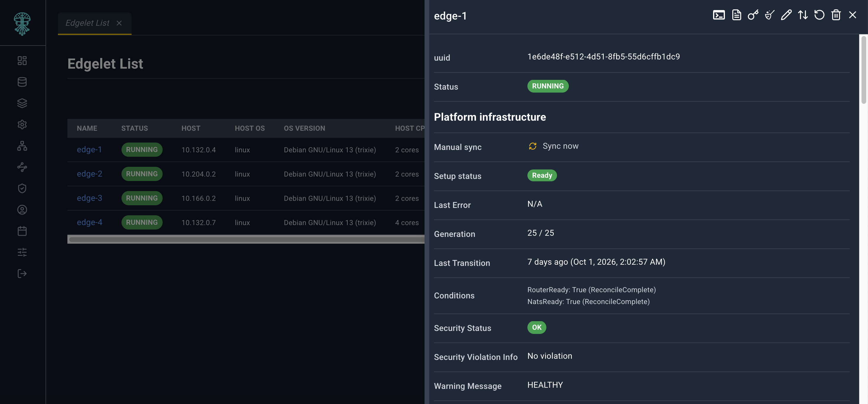Image resolution: width=868 pixels, height=404 pixels.
Task: Open the dashboard grid icon in sidebar
Action: coord(22,61)
